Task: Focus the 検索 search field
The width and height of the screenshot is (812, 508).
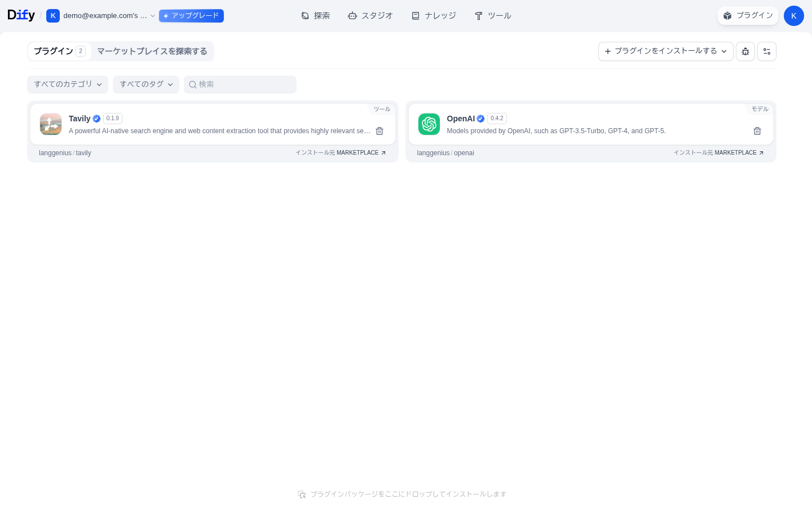Action: 240,85
